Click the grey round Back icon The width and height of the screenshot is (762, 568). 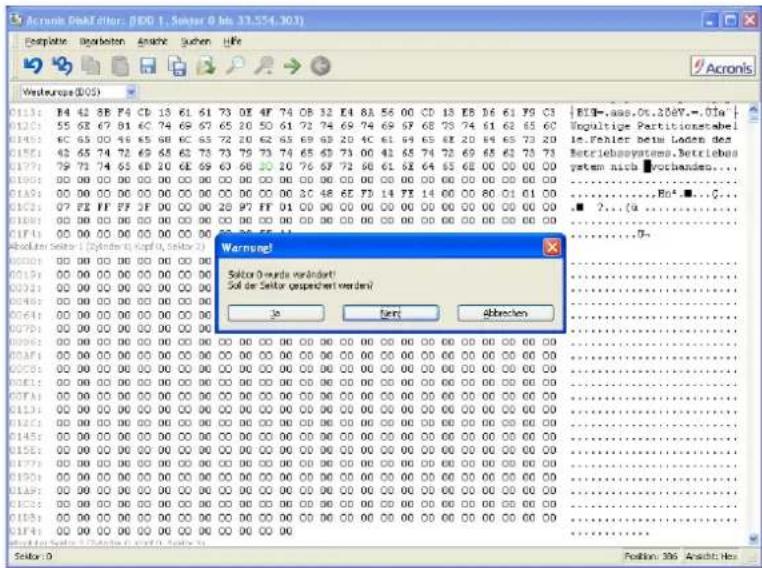(320, 66)
